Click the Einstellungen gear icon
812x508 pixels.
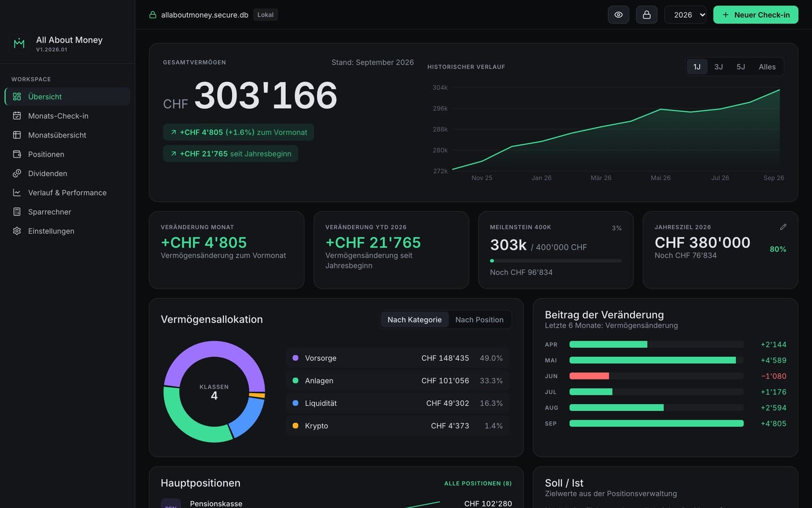[17, 231]
